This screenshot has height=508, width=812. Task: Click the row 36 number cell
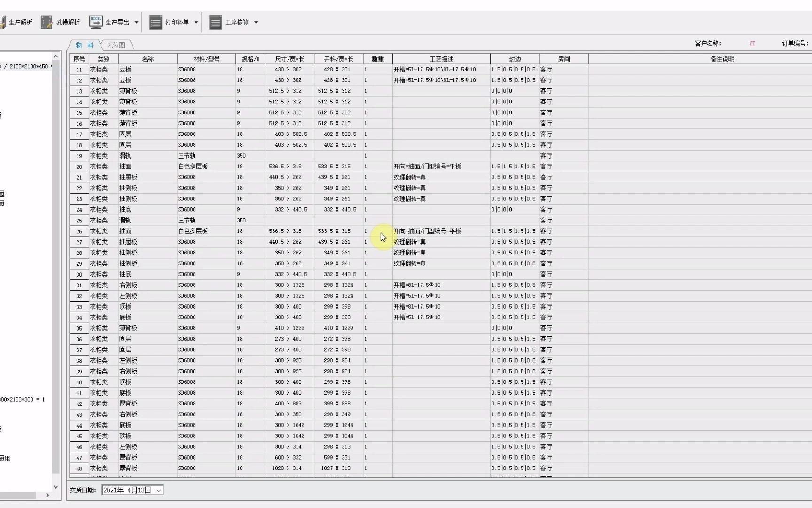coord(79,339)
